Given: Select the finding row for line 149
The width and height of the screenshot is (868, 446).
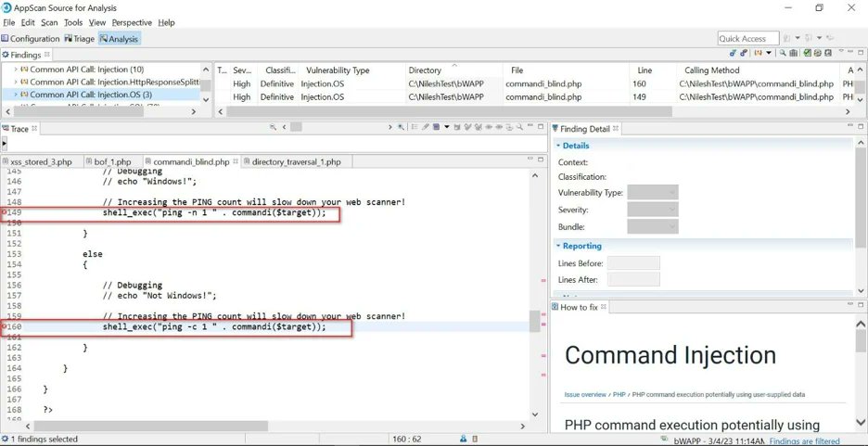Looking at the screenshot, I should (x=534, y=96).
